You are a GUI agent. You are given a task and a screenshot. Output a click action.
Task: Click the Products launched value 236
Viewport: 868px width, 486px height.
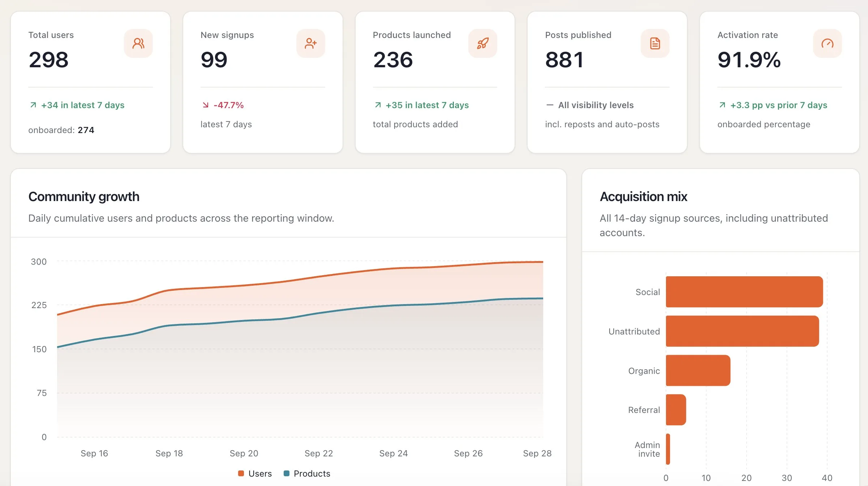click(393, 60)
